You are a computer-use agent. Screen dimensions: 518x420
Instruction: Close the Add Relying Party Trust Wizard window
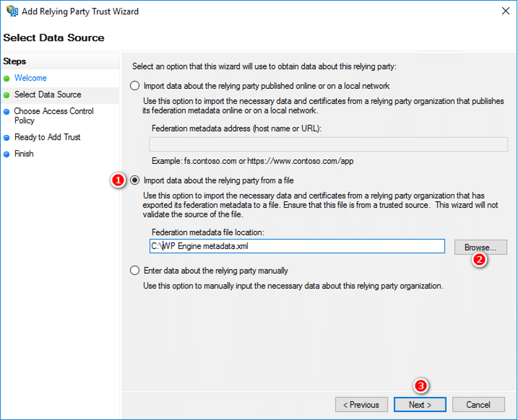pyautogui.click(x=504, y=12)
